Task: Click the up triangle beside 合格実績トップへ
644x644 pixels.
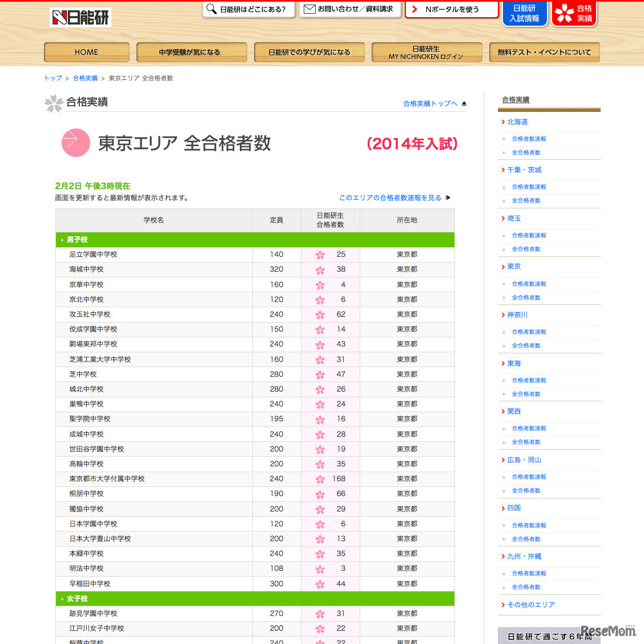Action: click(x=464, y=103)
